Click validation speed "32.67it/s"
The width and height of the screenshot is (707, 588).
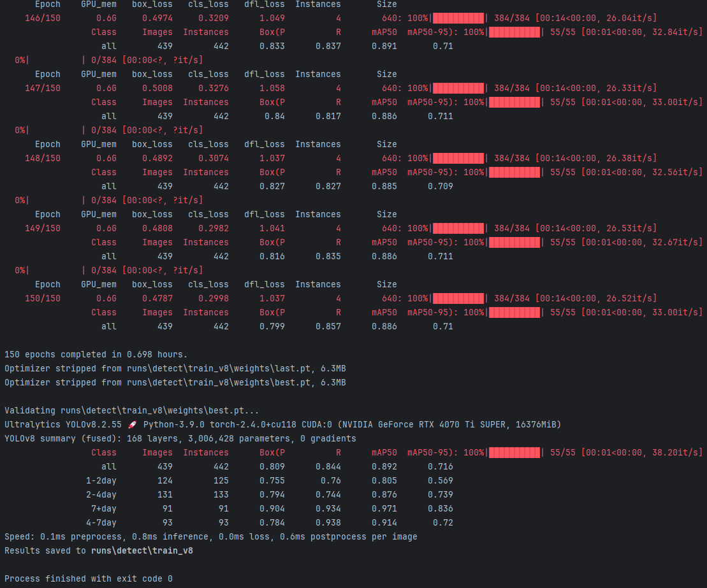pyautogui.click(x=675, y=243)
